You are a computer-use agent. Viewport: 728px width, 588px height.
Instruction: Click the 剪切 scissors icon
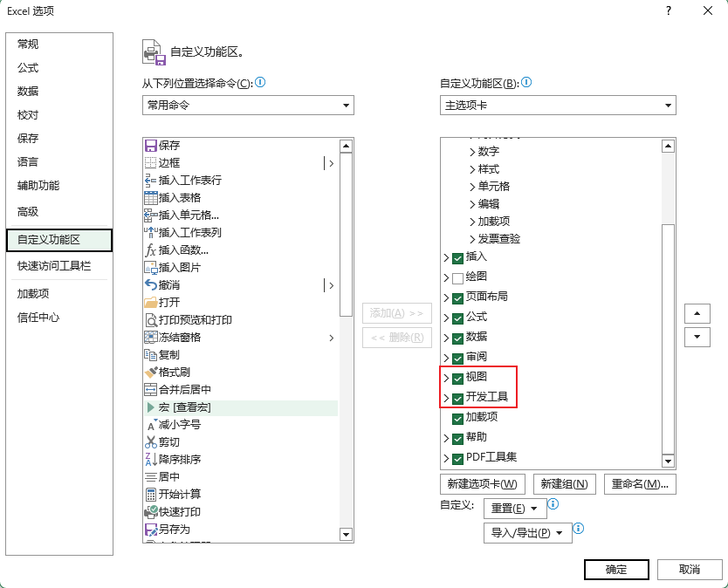point(150,442)
